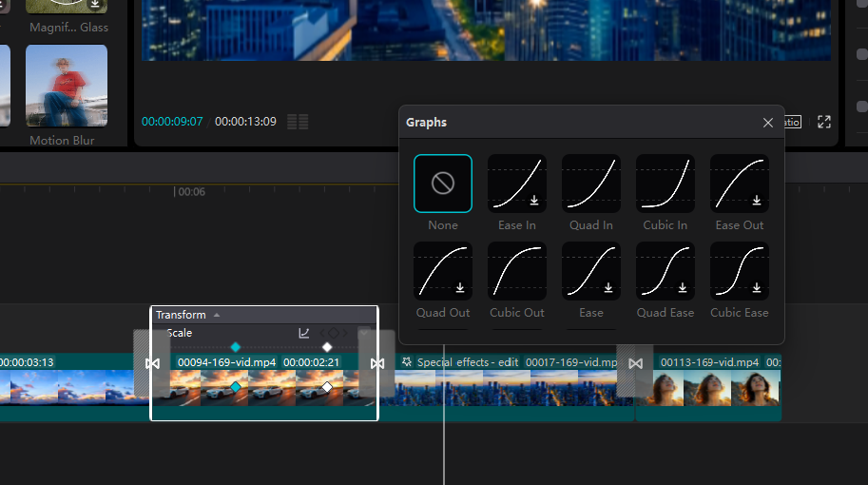Click the transition before 00094-169-vid.mp4
This screenshot has height=485, width=868.
tap(152, 363)
